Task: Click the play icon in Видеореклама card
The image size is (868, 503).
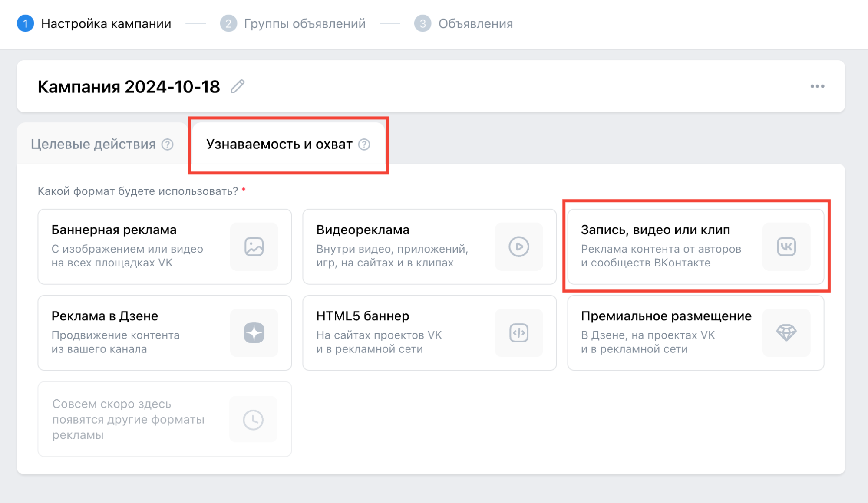Action: (519, 247)
